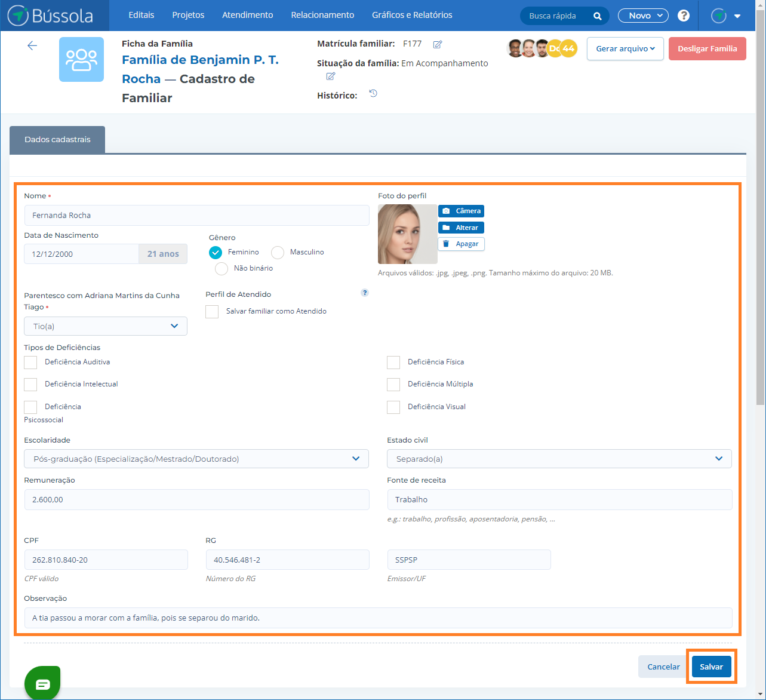Select the Não binário gender option

(x=222, y=269)
